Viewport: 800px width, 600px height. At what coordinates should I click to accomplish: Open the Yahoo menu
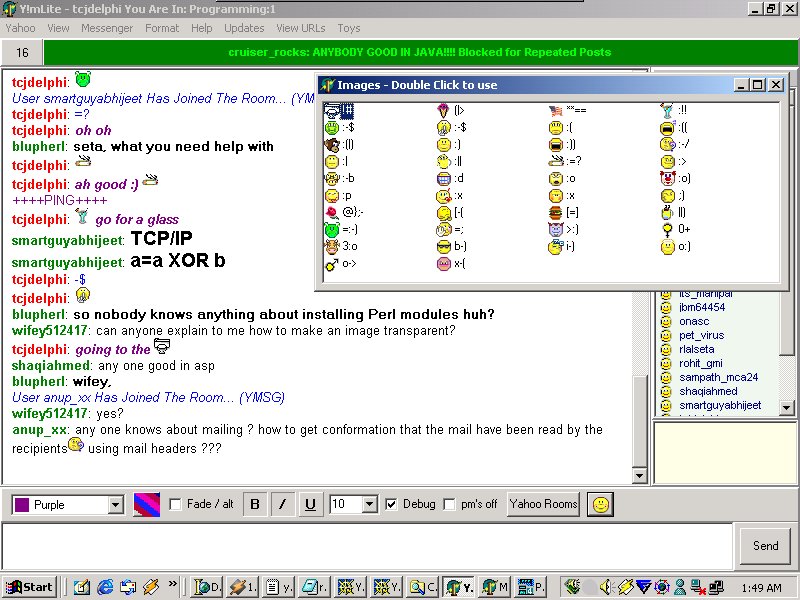(x=20, y=28)
